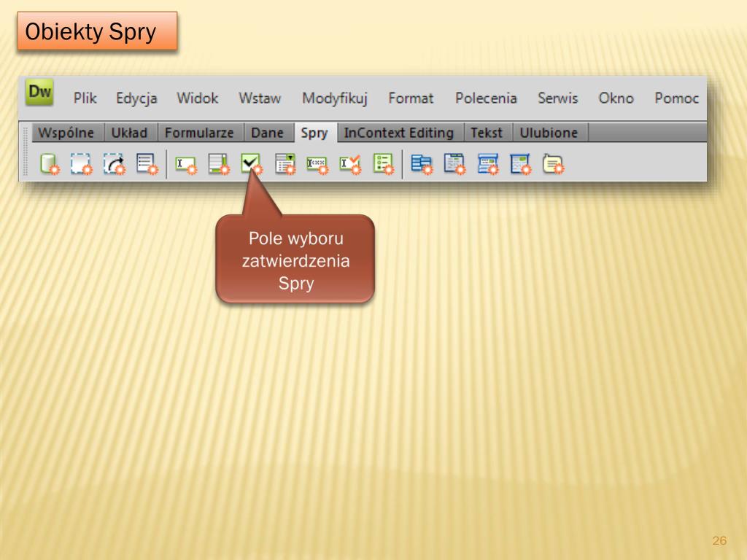Insert Spry Validation Text Field
747x560 pixels.
pyautogui.click(x=185, y=165)
